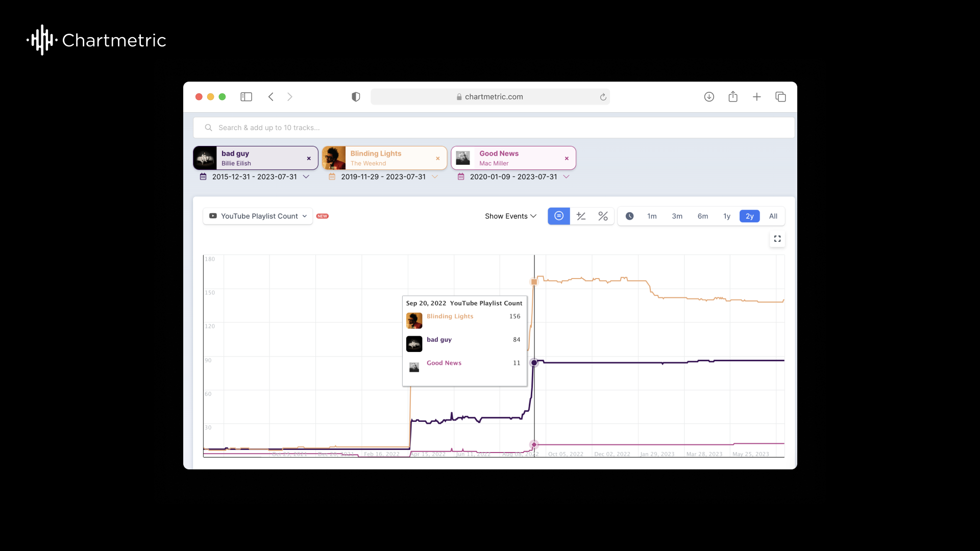Expand the 2020-01-09 - 2023-07-31 date range
This screenshot has width=980, height=551.
pyautogui.click(x=566, y=177)
